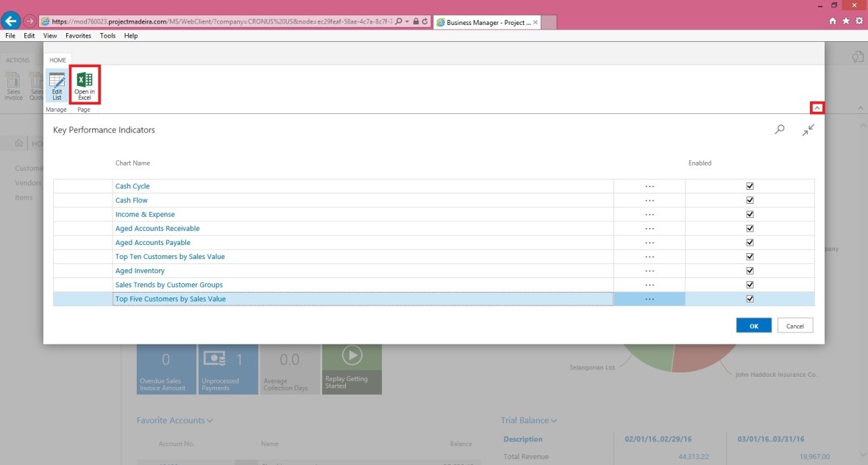Image resolution: width=868 pixels, height=465 pixels.
Task: Click the browser favorites star icon
Action: (x=846, y=21)
